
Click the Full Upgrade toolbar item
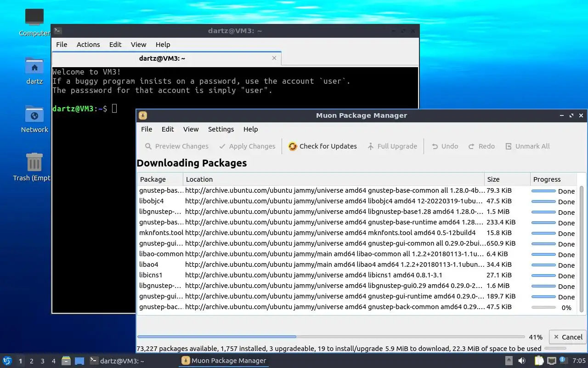(392, 146)
